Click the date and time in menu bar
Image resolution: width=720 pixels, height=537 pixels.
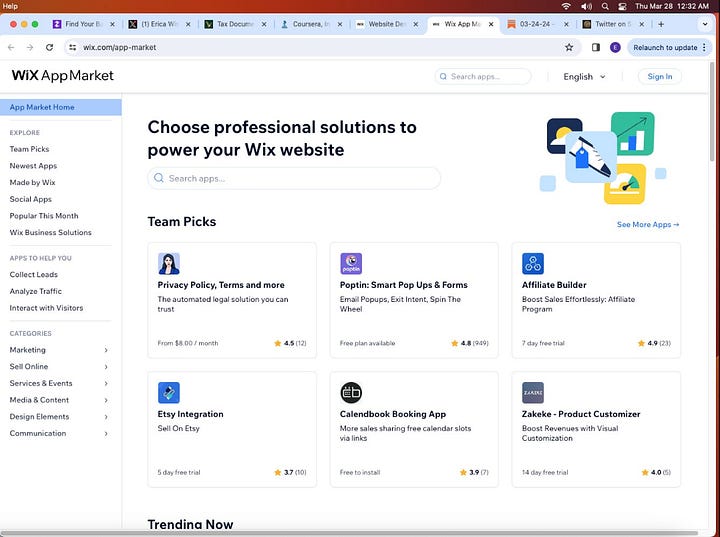[672, 6]
